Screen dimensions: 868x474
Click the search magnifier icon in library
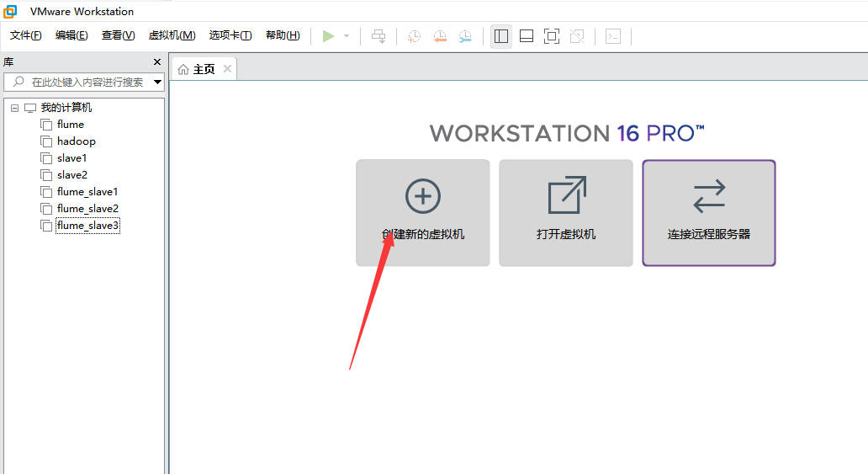click(x=19, y=82)
